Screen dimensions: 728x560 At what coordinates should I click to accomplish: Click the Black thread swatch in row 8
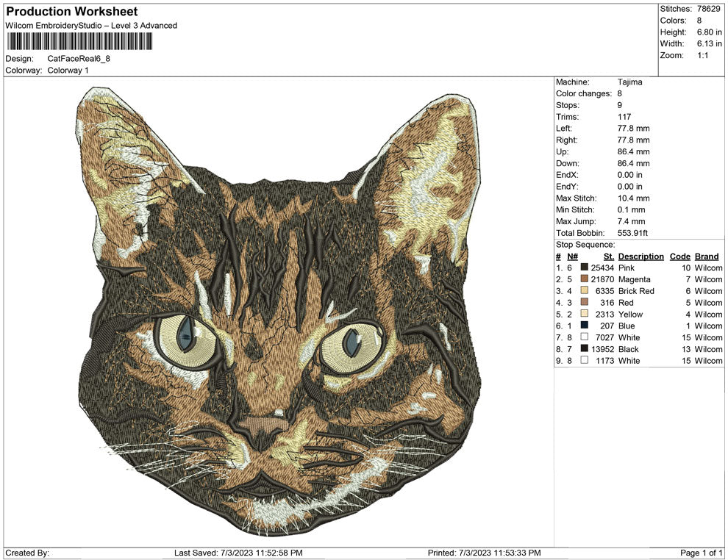point(584,348)
